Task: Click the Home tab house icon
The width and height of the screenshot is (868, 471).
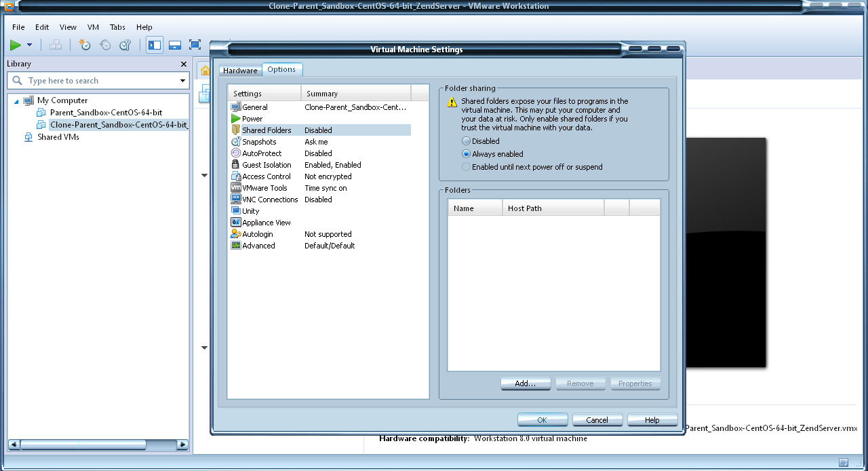Action: point(205,70)
